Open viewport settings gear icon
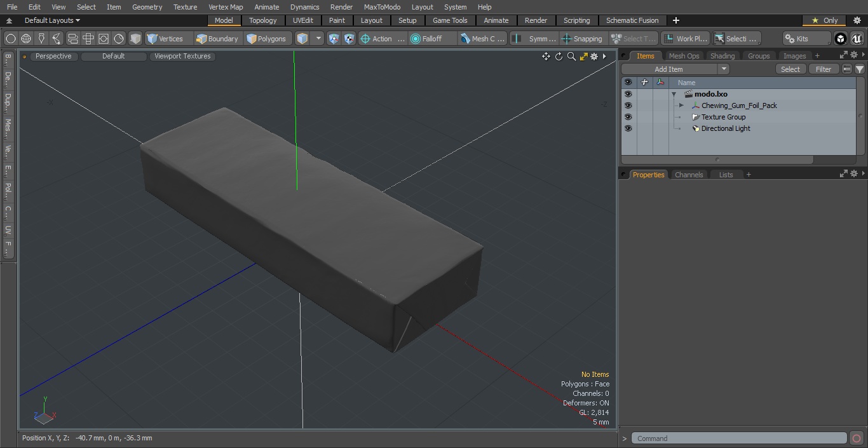Screen dimensions: 868x448 click(594, 57)
